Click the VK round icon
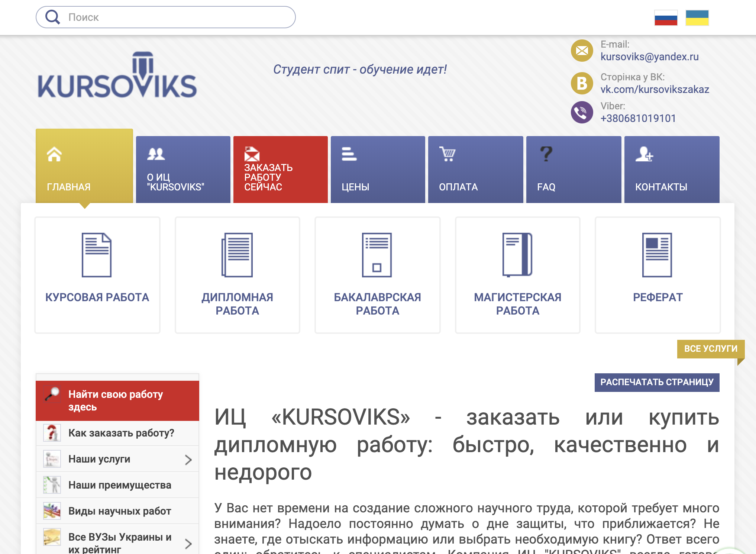 582,83
